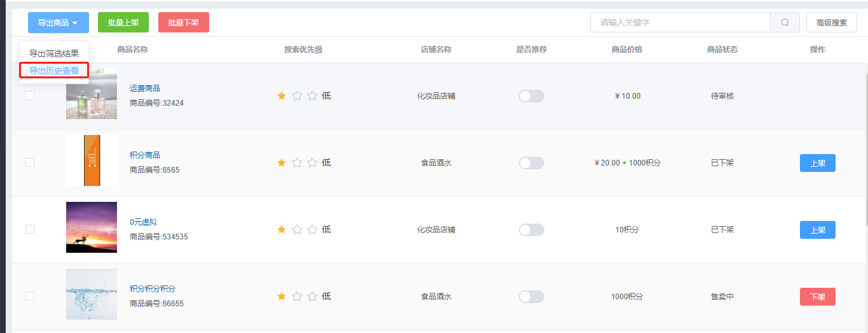Image resolution: width=868 pixels, height=333 pixels.
Task: Click 下架 button for 积分积分积分
Action: (x=818, y=297)
